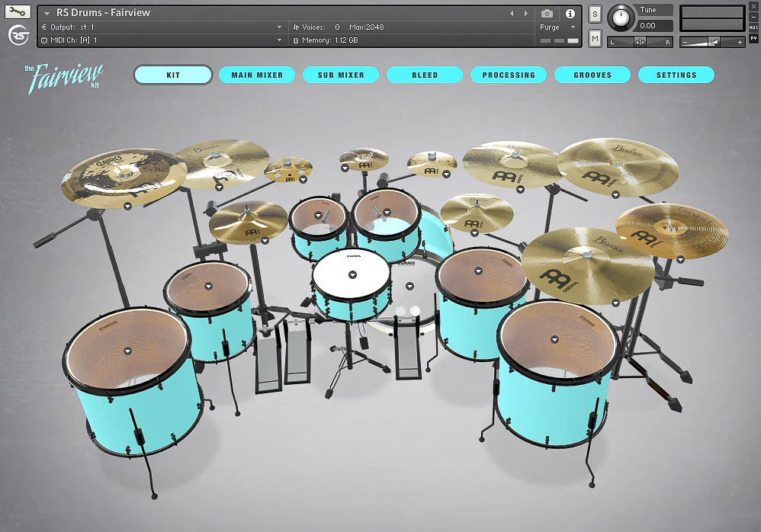Open the ride cymbal options arrow
The height and width of the screenshot is (532, 761).
[x=615, y=303]
